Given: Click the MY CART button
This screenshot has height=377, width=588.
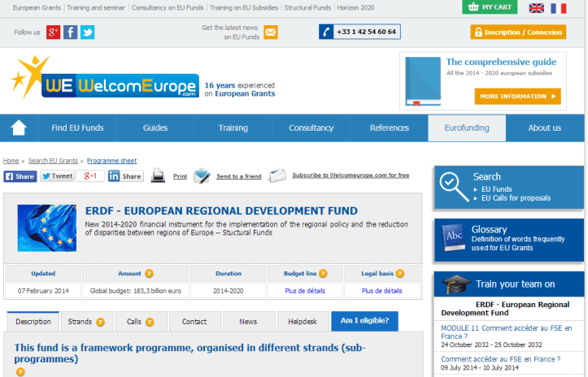Looking at the screenshot, I should pos(490,7).
